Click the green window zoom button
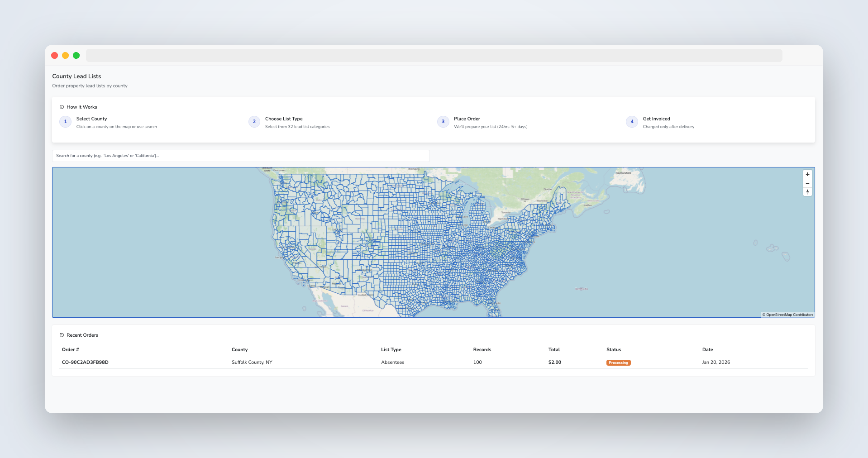The image size is (868, 458). click(x=76, y=55)
